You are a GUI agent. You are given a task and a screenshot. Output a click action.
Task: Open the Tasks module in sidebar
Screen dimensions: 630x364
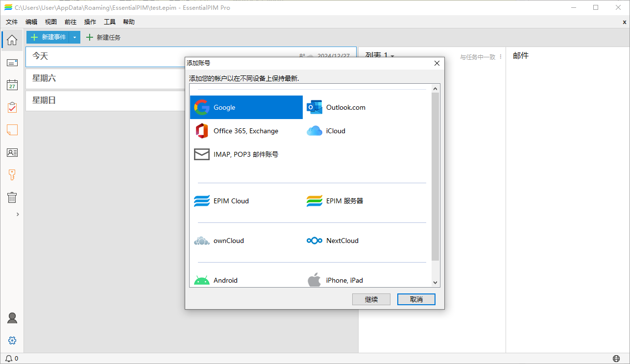pos(12,108)
